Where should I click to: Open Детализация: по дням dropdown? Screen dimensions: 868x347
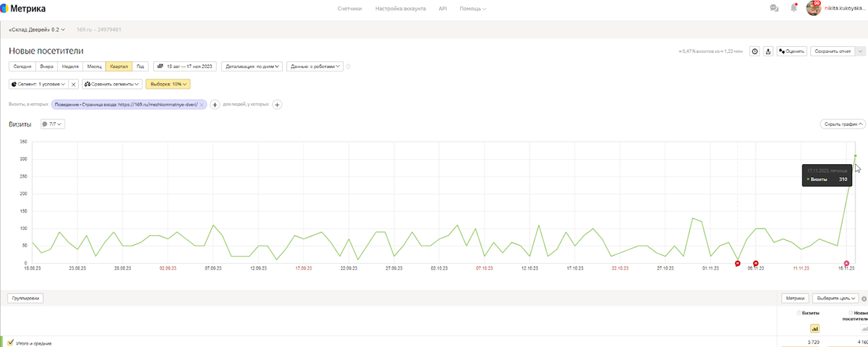pos(252,67)
